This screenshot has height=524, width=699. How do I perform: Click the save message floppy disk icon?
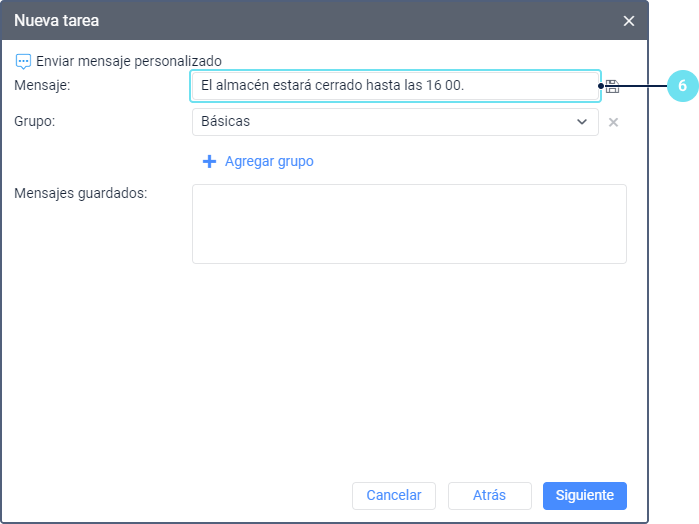(x=613, y=87)
